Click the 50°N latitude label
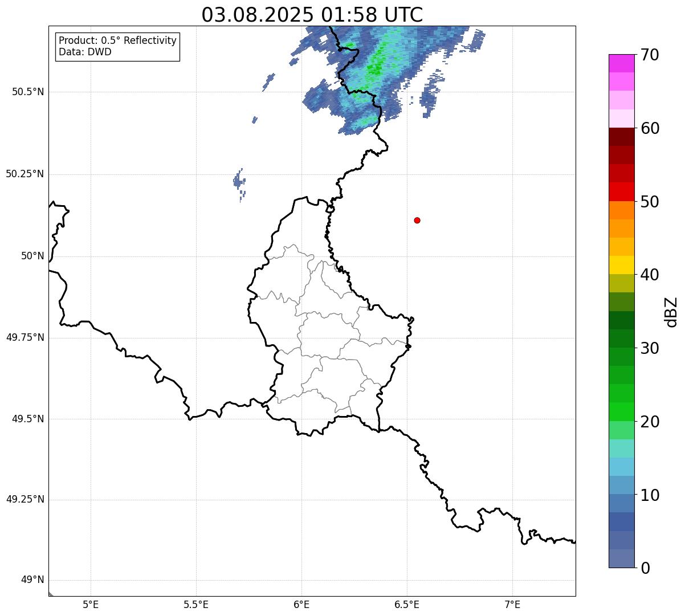Screen dimensions: 685x616 coord(32,256)
